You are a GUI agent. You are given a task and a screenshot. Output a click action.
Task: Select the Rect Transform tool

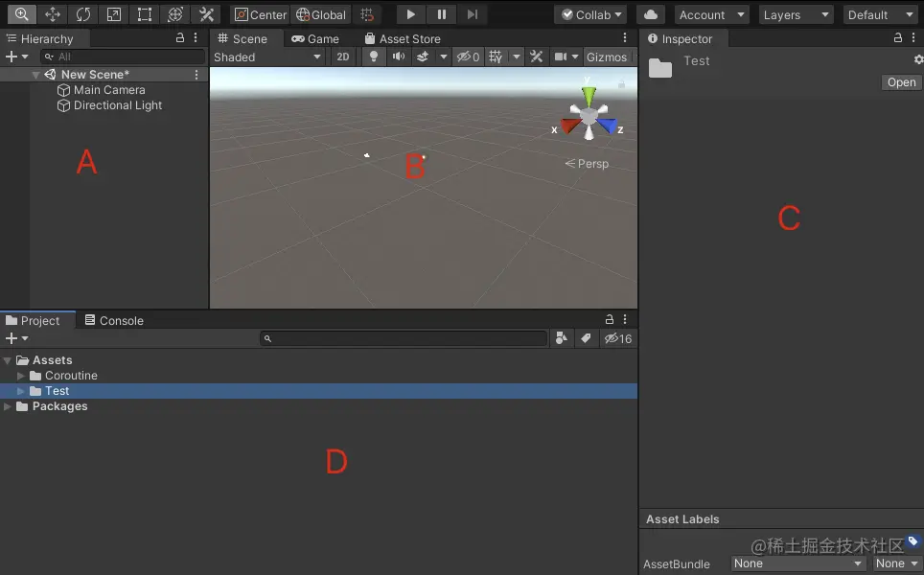point(145,14)
